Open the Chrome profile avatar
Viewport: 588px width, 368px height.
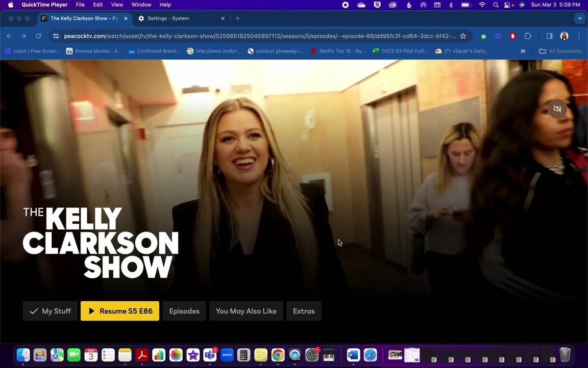564,36
